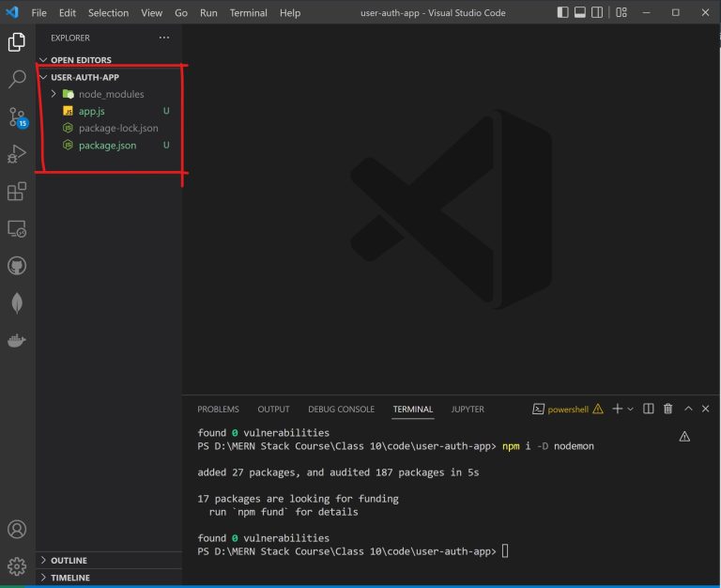
Task: Click 'added 27 packages' terminal line
Action: [x=338, y=472]
